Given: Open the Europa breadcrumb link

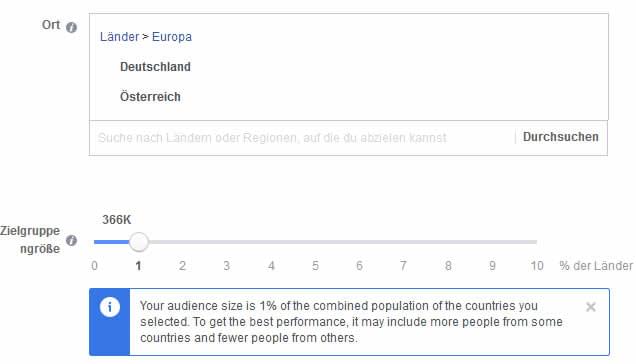Looking at the screenshot, I should pos(172,37).
